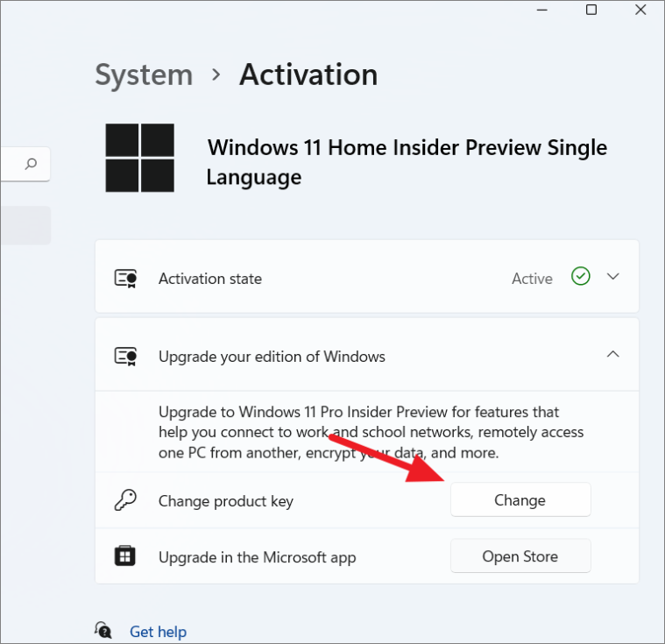This screenshot has width=665, height=644.
Task: Click the Activation page heading
Action: tap(308, 74)
